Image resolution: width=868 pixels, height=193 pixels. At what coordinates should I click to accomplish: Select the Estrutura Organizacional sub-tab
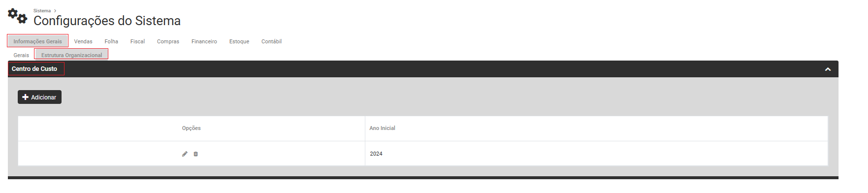point(71,55)
